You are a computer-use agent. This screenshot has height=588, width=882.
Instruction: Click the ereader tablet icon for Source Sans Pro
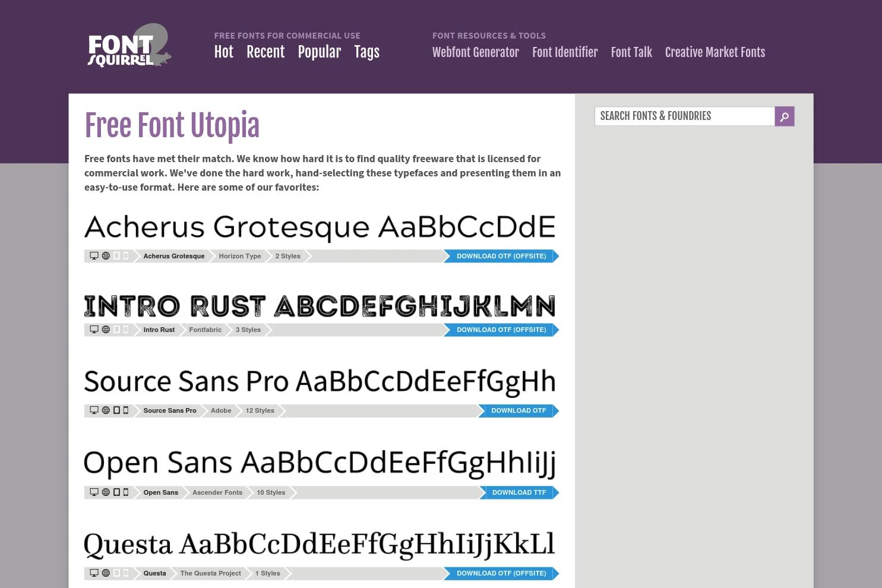(116, 410)
